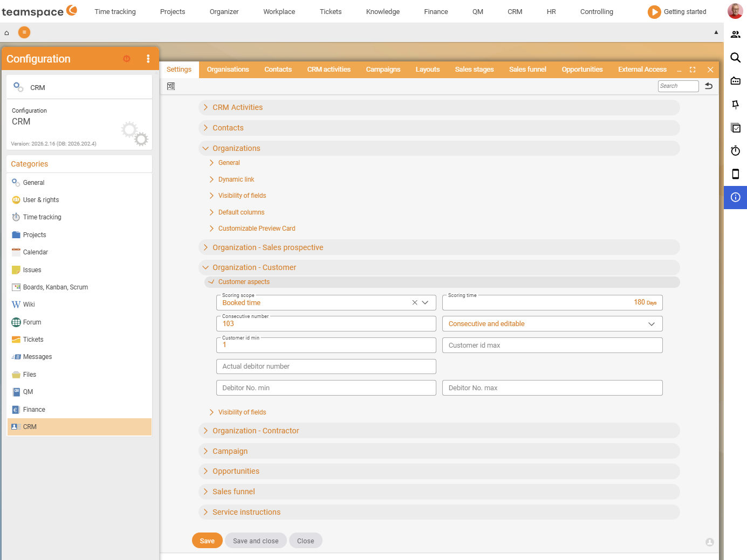
Task: Click the grey user icon at bottom right
Action: [710, 542]
